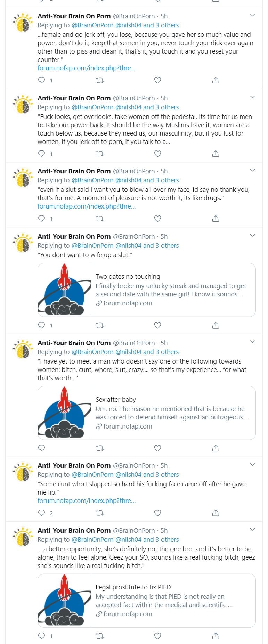Reply to the tweet with 2 replies
The width and height of the screenshot is (268, 644).
point(41,513)
